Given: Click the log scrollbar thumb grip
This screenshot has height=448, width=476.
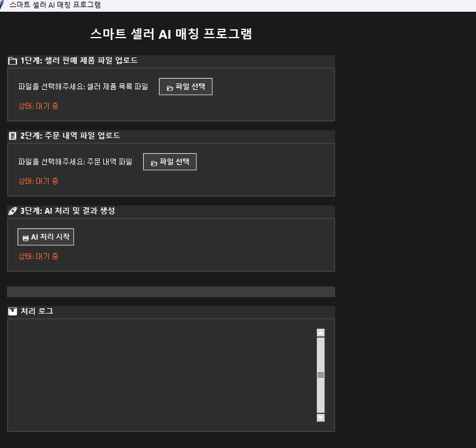Looking at the screenshot, I should click(320, 375).
